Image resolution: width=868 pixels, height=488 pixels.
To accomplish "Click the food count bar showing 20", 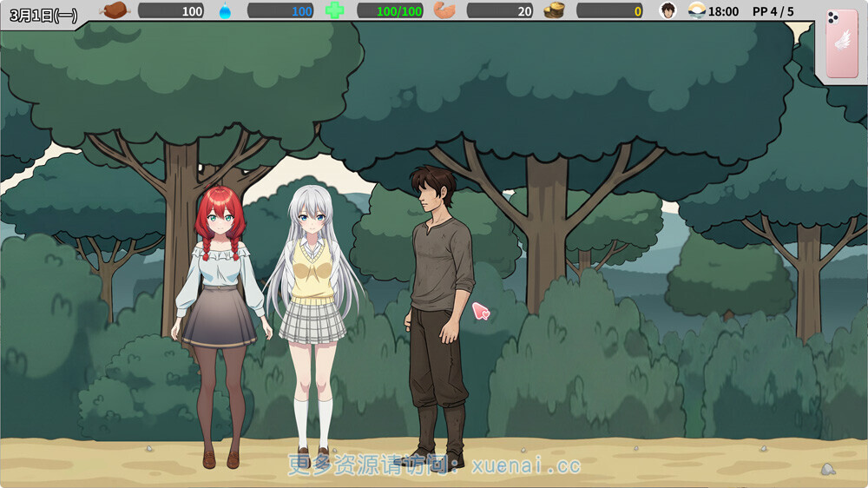I will [x=500, y=10].
